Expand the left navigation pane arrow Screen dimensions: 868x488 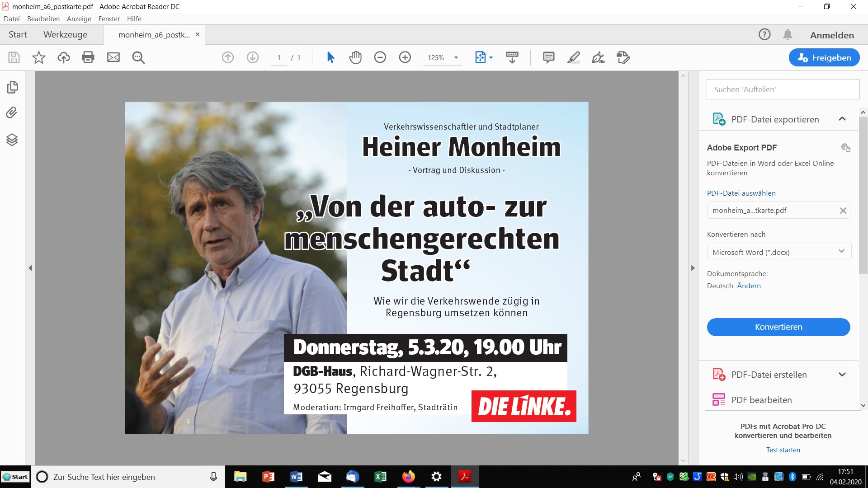click(30, 268)
